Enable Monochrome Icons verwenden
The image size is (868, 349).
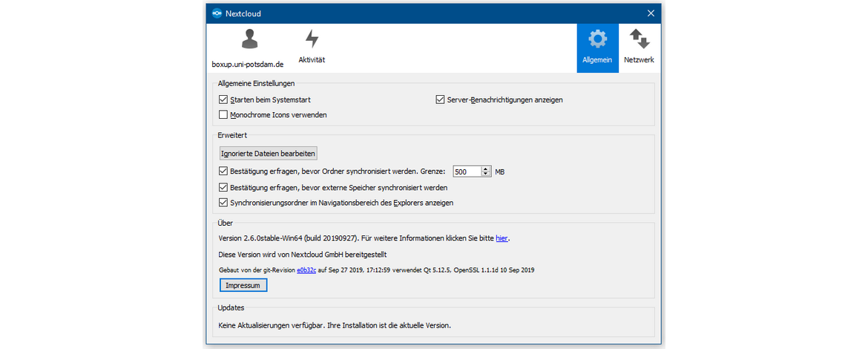(x=223, y=115)
